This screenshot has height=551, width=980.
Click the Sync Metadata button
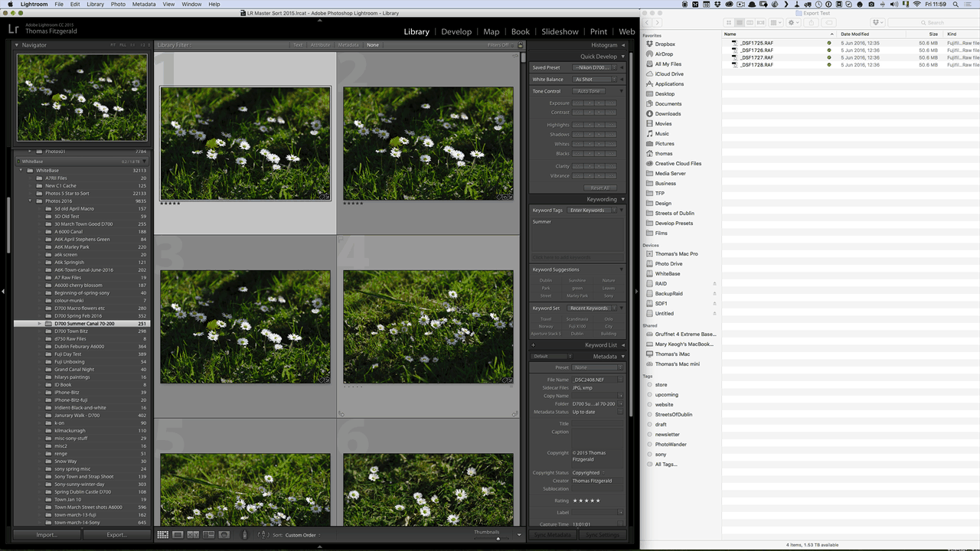point(552,535)
